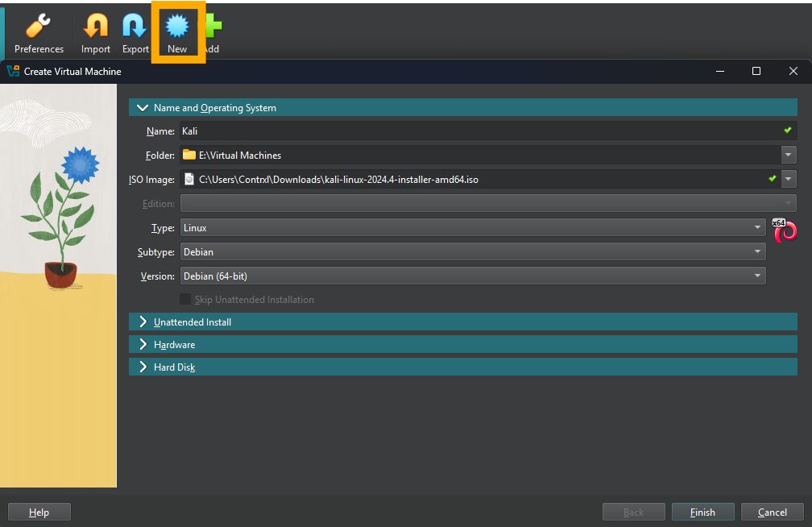
Task: Open the Subtype dropdown showing Debian
Action: point(473,252)
